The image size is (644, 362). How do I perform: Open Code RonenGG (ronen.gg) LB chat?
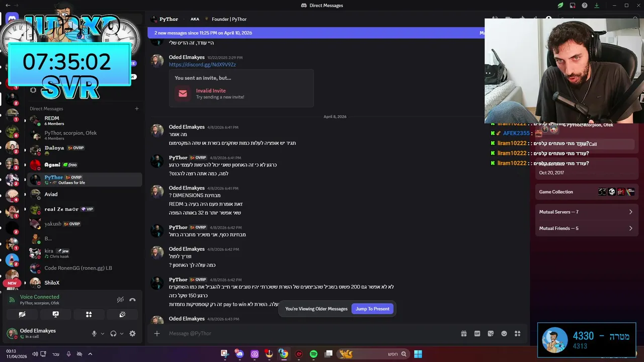click(85, 268)
